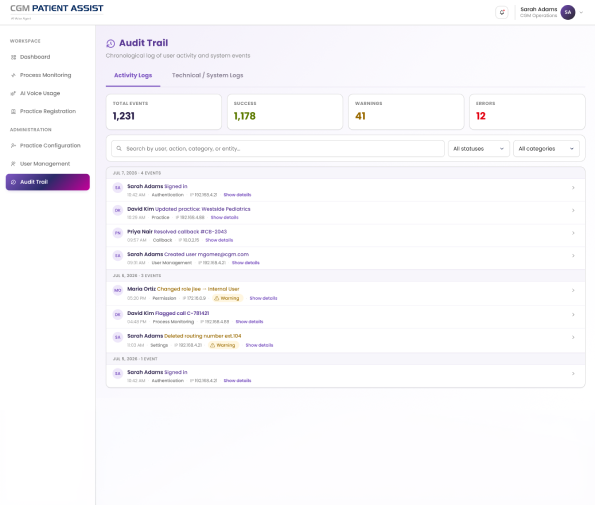
Task: Expand the Deleted routing number row chevron
Action: tap(573, 337)
